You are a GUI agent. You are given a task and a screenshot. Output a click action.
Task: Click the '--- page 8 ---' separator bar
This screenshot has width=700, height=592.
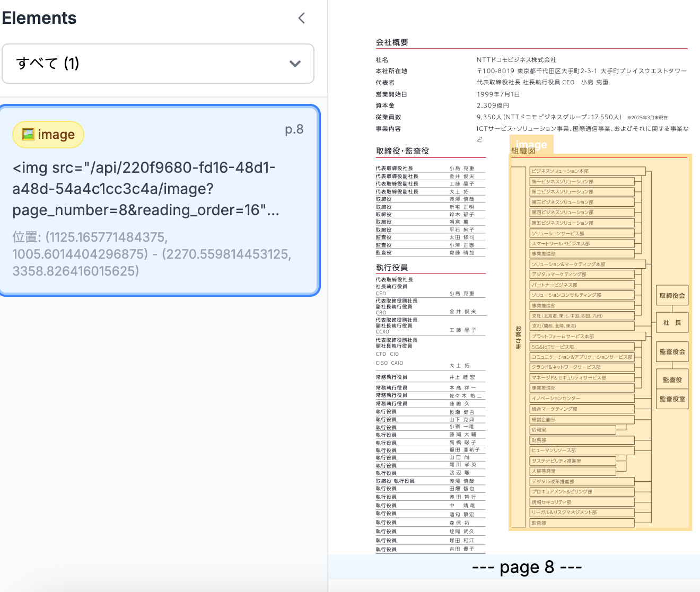(x=514, y=567)
